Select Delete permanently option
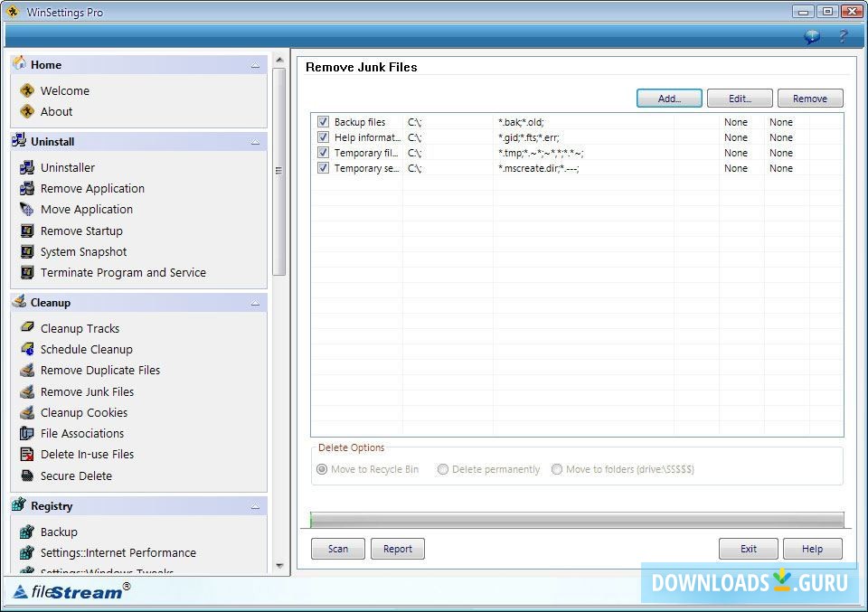 [443, 469]
